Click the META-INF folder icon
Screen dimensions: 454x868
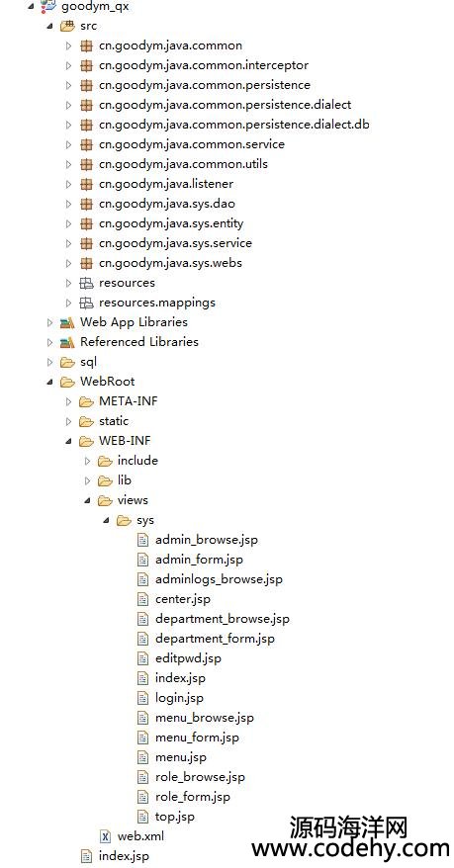pos(86,401)
